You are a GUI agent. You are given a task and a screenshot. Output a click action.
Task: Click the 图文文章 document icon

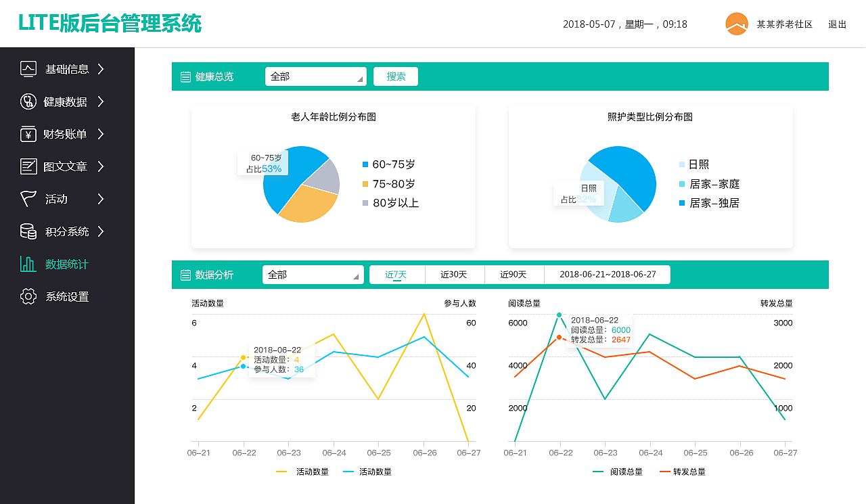28,166
